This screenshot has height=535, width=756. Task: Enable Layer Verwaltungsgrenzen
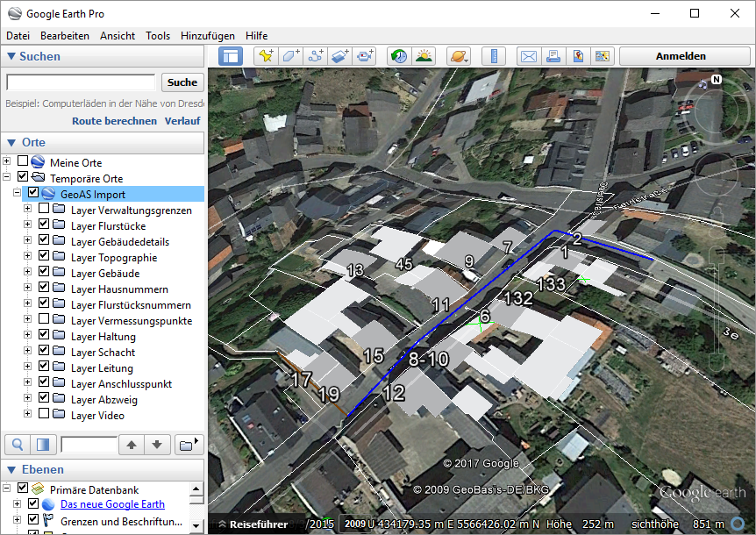click(x=44, y=208)
